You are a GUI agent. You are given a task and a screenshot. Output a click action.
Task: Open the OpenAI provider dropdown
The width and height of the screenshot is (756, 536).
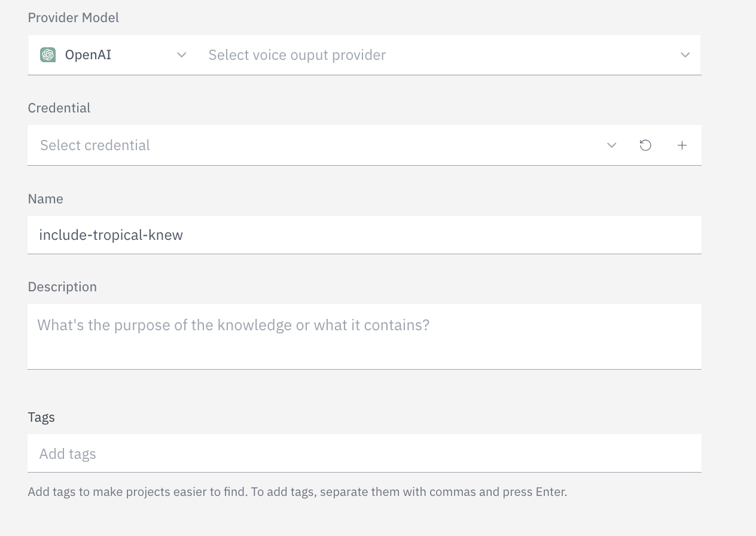pos(108,54)
